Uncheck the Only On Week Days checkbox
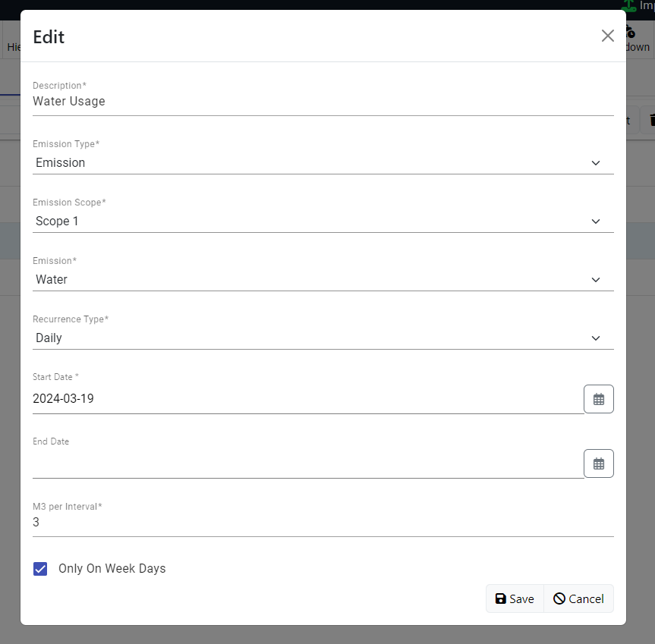 (40, 568)
